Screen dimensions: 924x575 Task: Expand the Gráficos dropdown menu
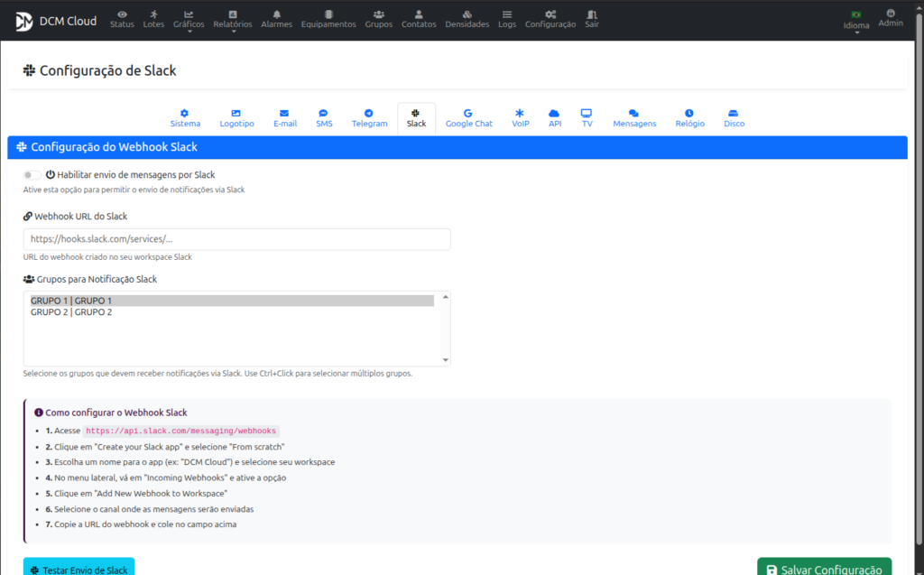tap(189, 21)
